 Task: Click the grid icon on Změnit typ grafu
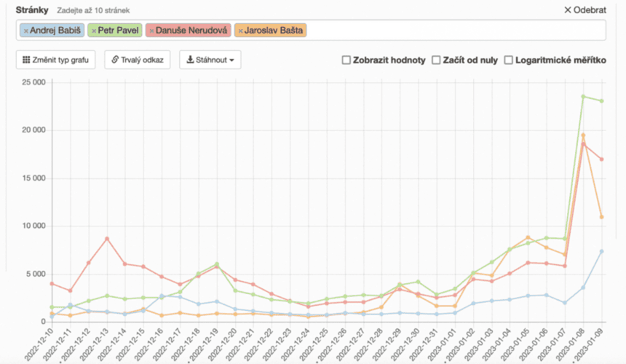(27, 60)
